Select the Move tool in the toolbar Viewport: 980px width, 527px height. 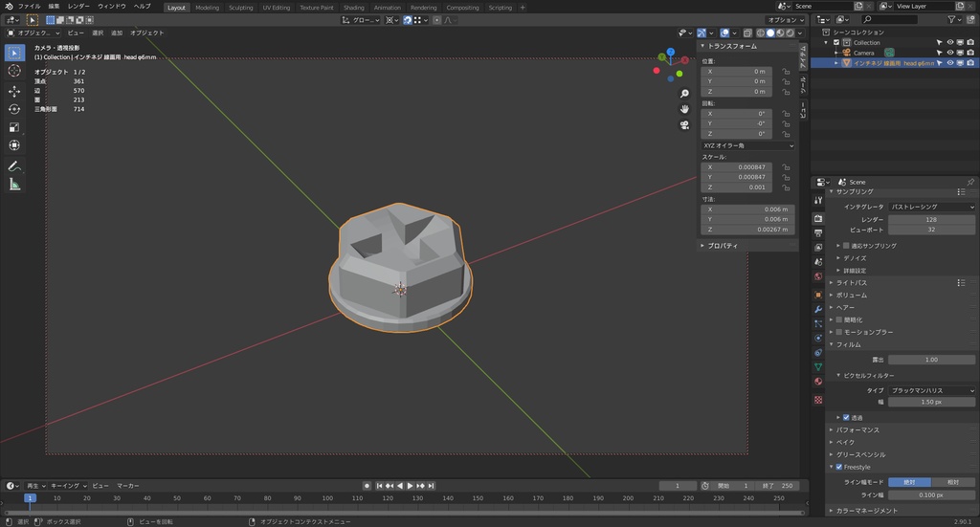pos(14,91)
